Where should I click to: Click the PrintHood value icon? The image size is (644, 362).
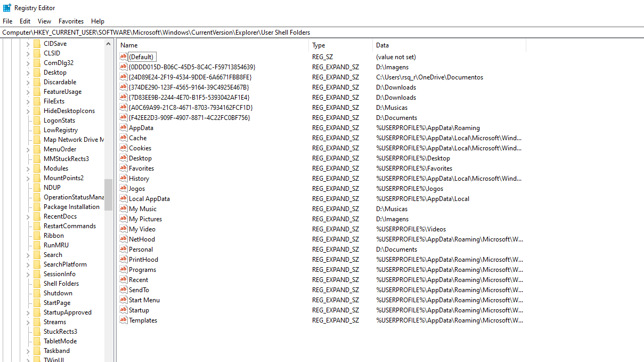click(x=124, y=259)
